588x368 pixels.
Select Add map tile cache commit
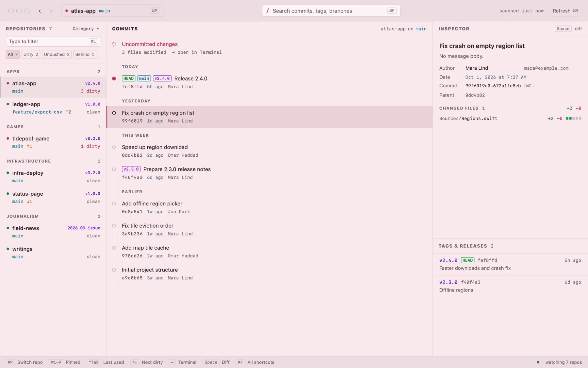270,252
